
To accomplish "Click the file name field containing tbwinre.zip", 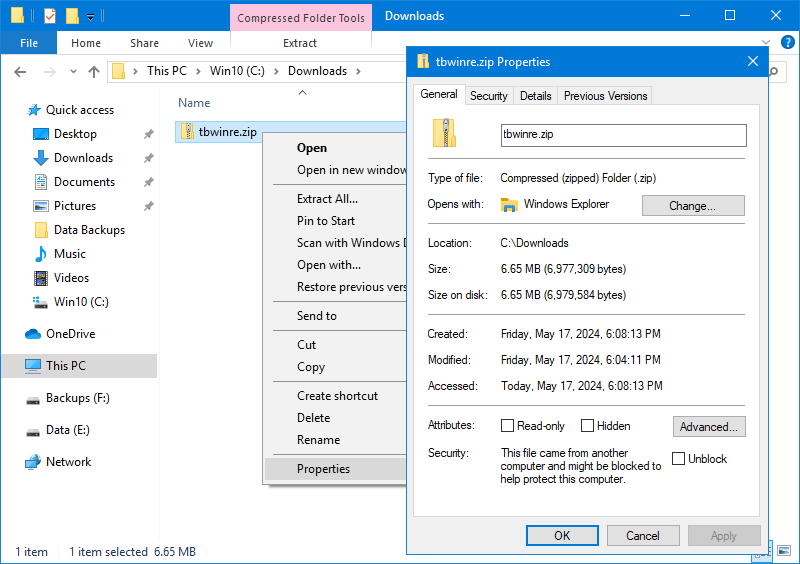I will [x=623, y=135].
